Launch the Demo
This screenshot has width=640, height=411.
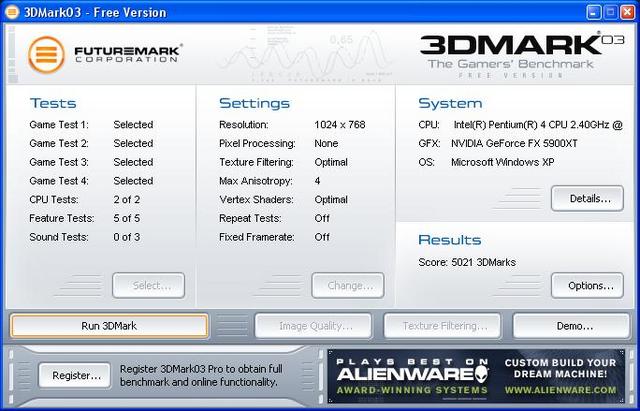point(573,326)
